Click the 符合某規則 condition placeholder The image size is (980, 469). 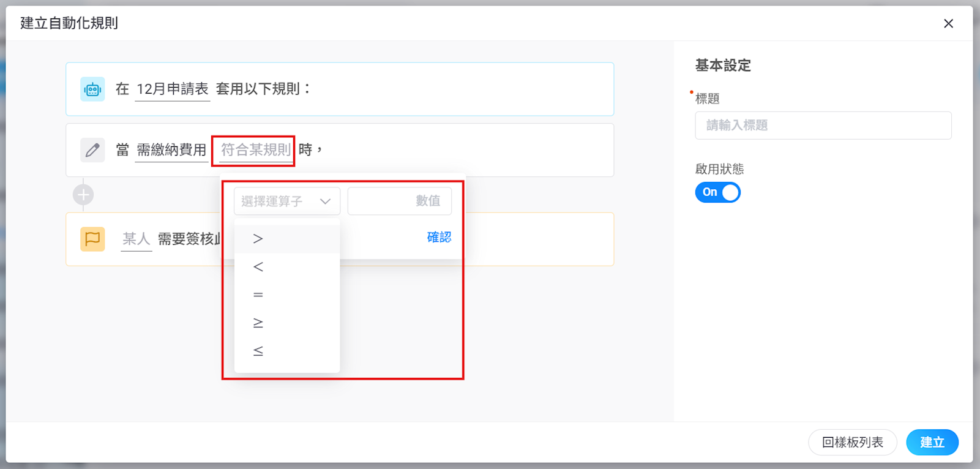pos(255,150)
